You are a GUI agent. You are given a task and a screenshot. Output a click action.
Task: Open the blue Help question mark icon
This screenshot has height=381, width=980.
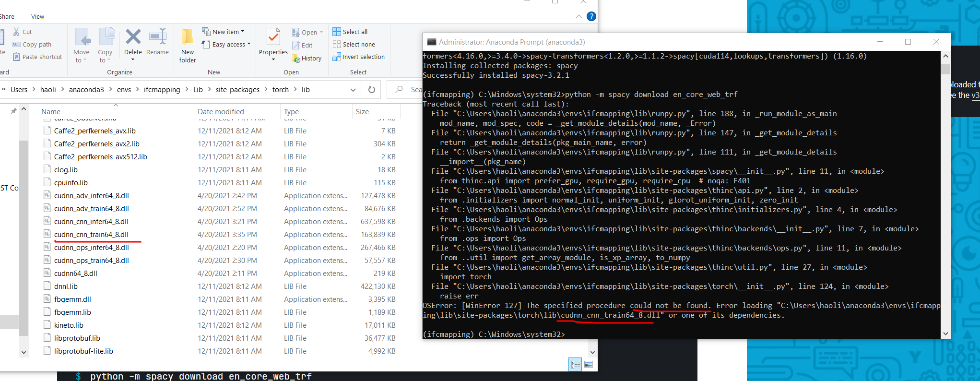pos(591,16)
